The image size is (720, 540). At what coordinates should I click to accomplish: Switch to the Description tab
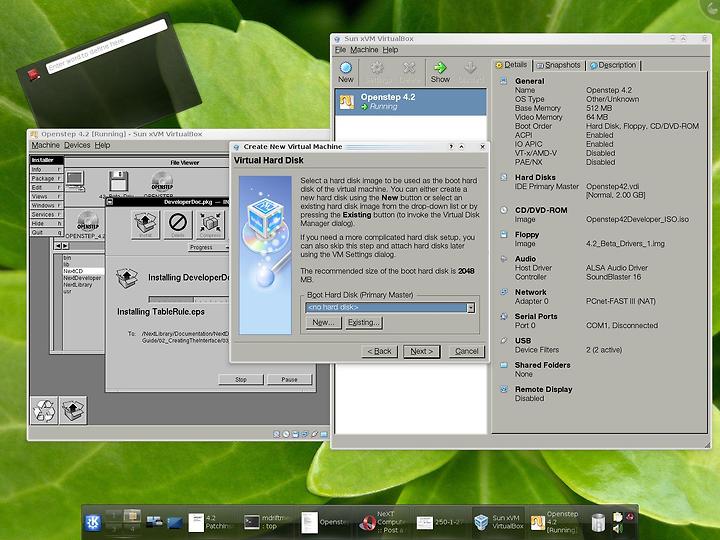pos(613,65)
